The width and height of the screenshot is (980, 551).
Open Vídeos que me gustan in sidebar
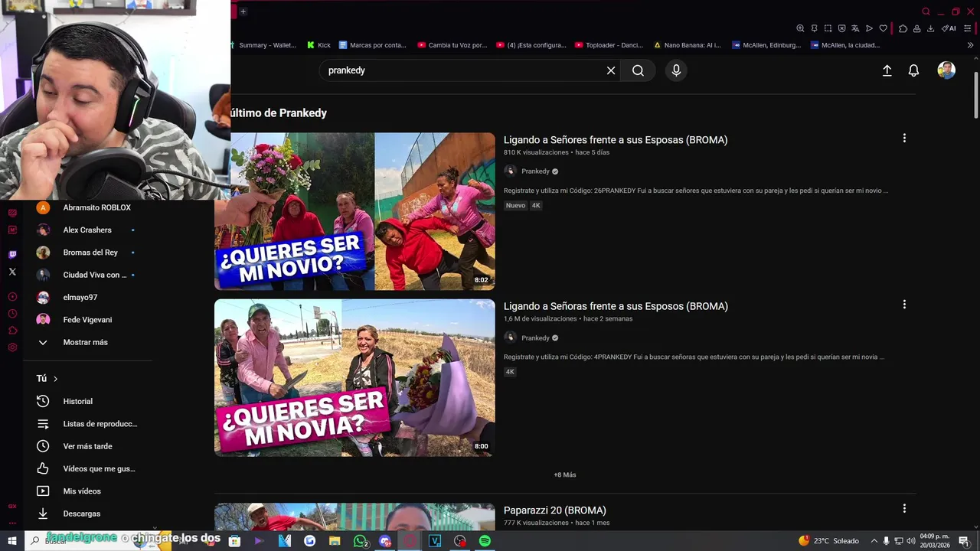(x=88, y=468)
